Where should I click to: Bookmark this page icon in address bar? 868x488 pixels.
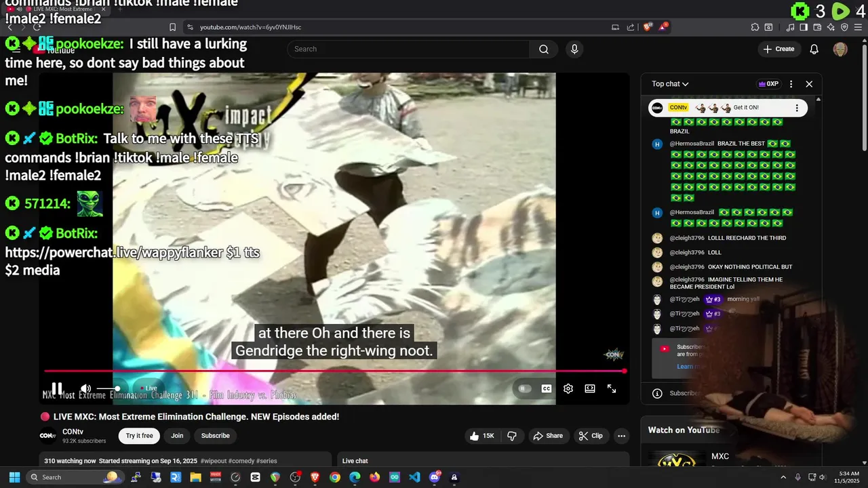click(x=172, y=27)
